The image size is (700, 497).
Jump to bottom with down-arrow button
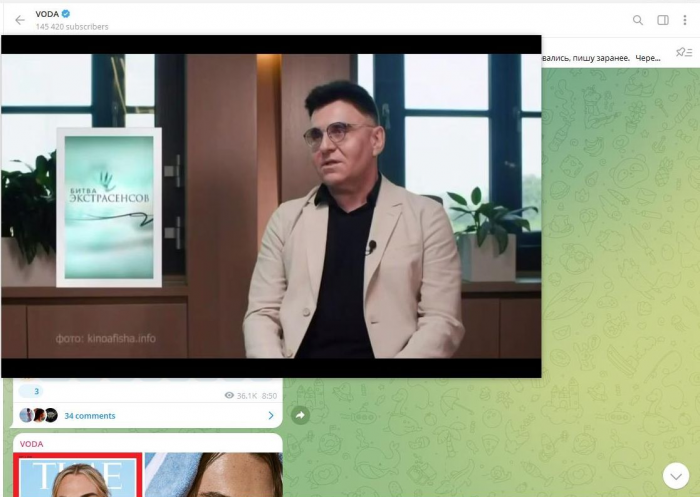pyautogui.click(x=676, y=476)
